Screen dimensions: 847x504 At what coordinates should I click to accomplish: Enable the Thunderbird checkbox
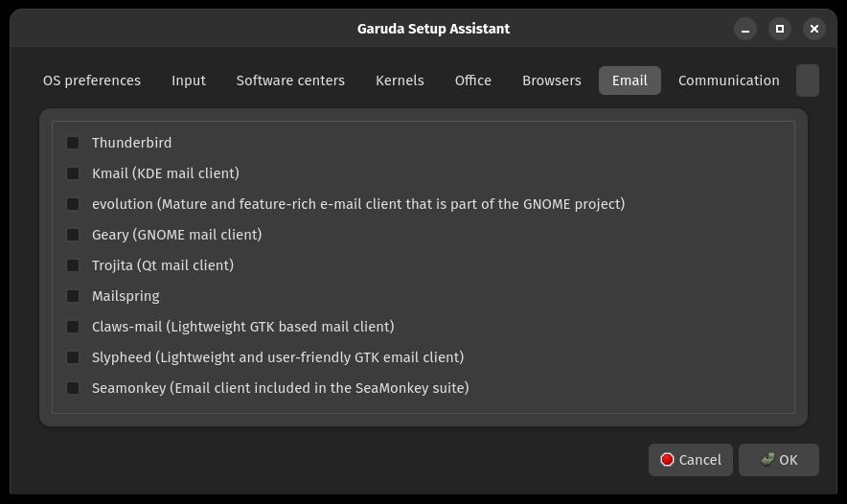(73, 143)
